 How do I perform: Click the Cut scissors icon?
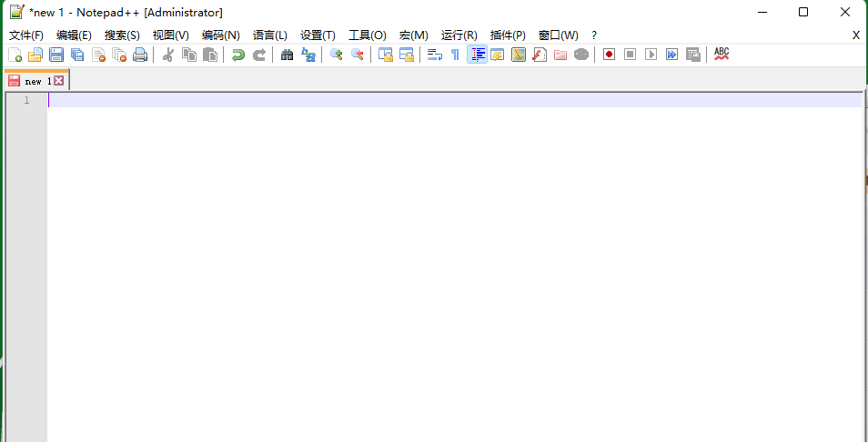168,55
